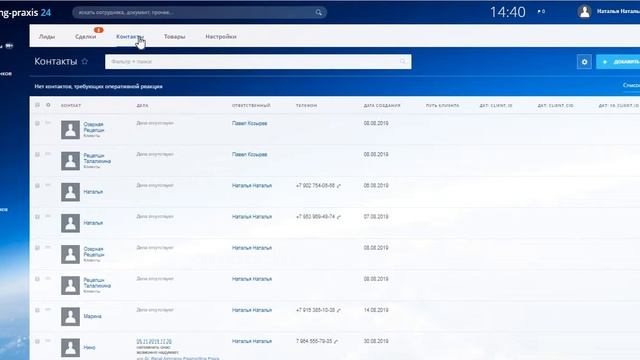Open the notifications counter next to the clock
This screenshot has height=360, width=640.
(541, 11)
